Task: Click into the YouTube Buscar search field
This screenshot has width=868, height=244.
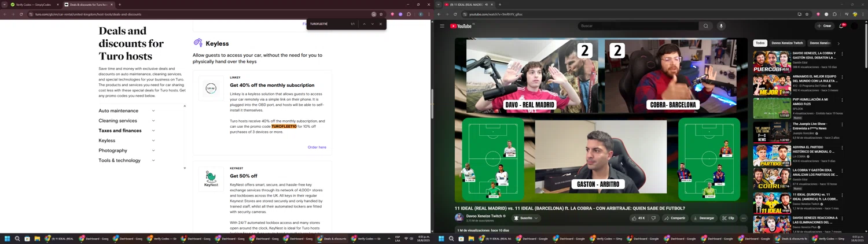Action: click(638, 26)
